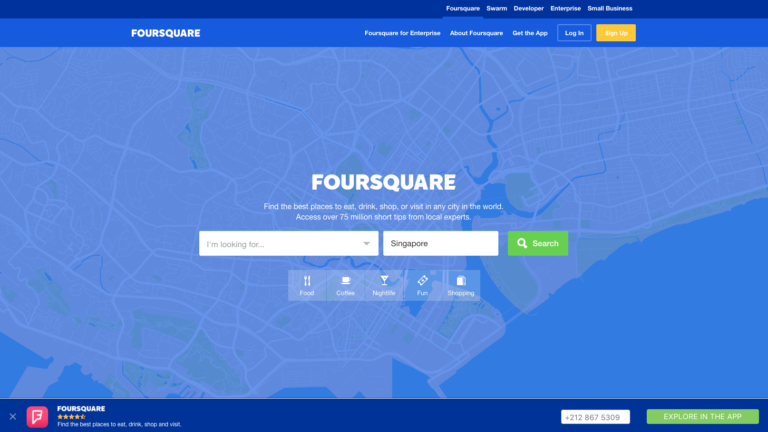Switch to the Foursquare top tab
Screen dimensions: 768x432
point(463,8)
